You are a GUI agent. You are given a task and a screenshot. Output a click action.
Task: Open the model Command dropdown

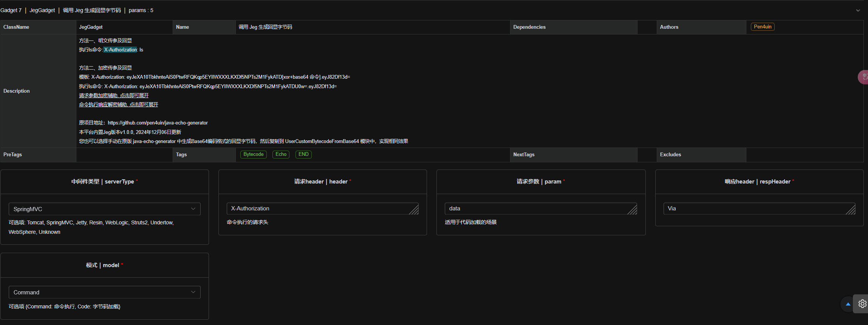click(105, 292)
